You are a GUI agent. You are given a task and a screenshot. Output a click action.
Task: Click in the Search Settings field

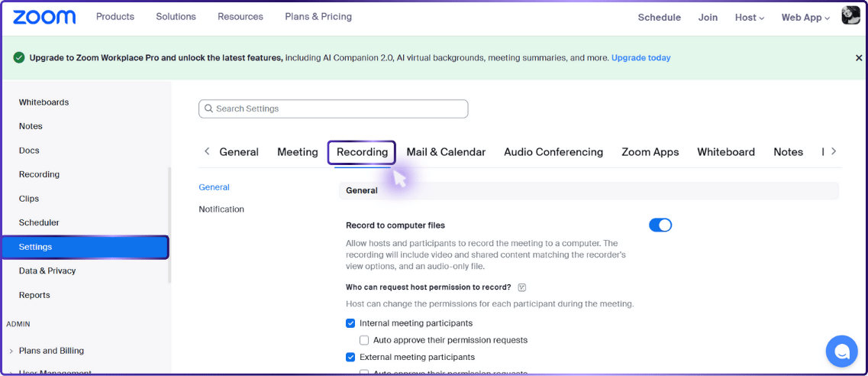(x=334, y=109)
